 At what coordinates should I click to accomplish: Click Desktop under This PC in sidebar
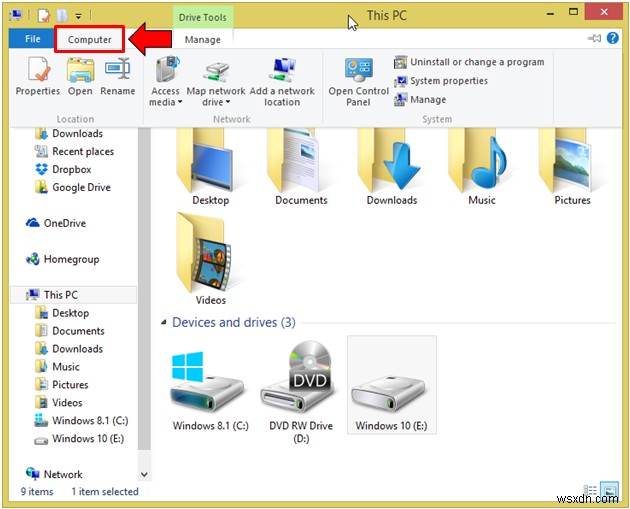[62, 313]
